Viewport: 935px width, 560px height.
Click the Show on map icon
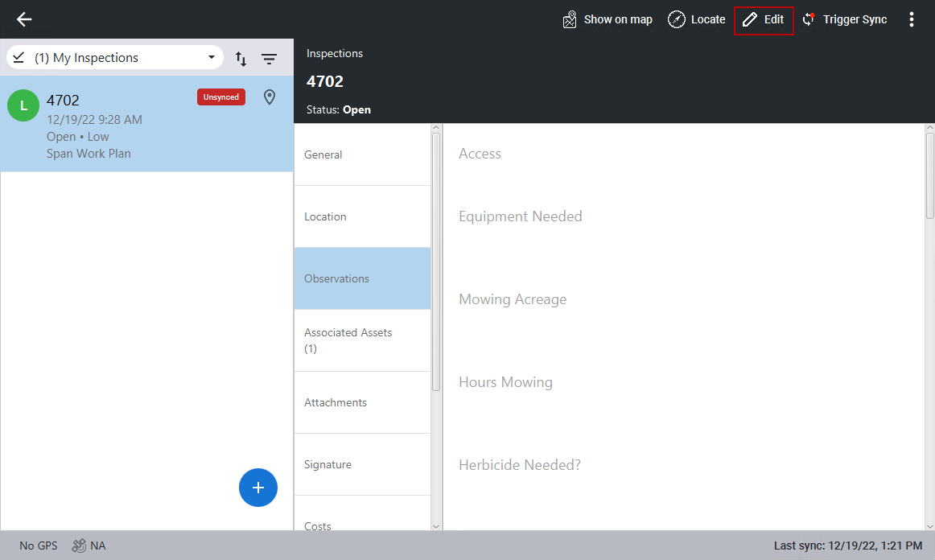pyautogui.click(x=570, y=19)
